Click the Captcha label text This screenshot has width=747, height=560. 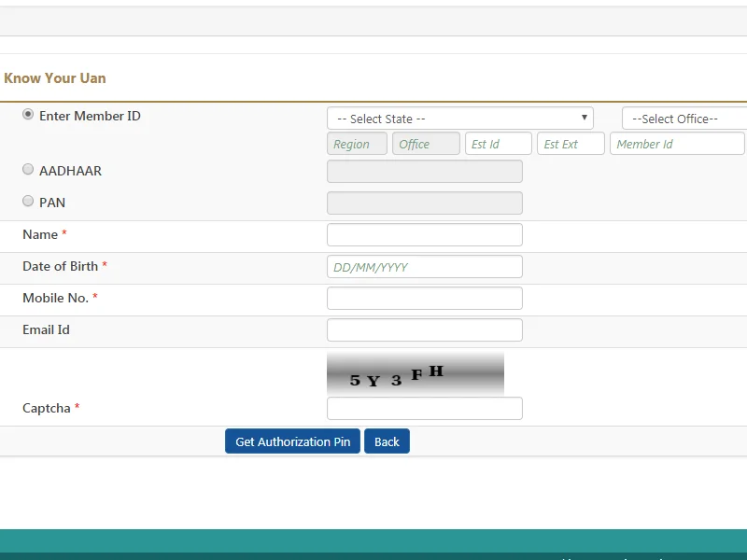46,408
